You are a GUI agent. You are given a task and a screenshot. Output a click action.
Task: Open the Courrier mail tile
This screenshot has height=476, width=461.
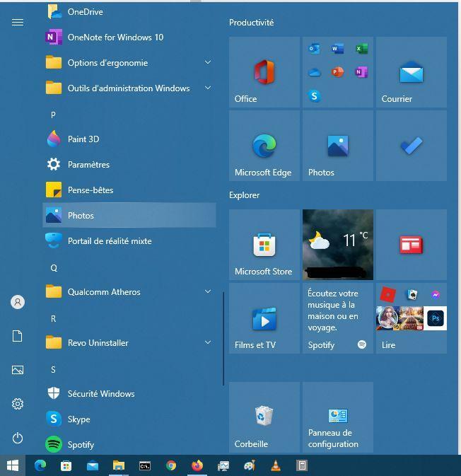pyautogui.click(x=412, y=72)
